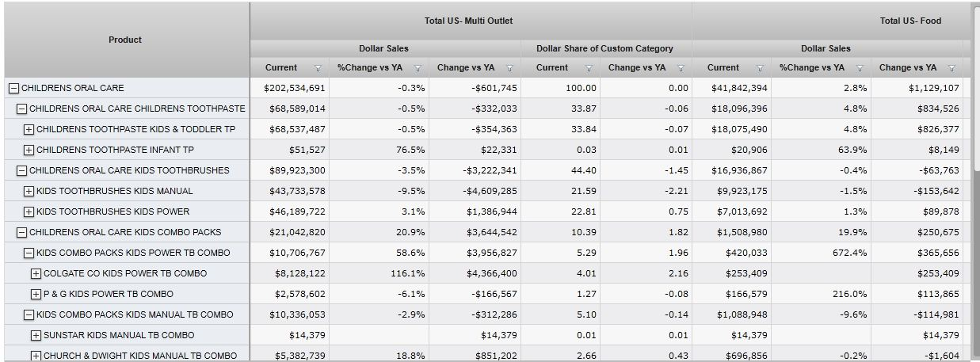Click filter icon on Multi Outlet Change vs YA
Screen dimensions: 980x362
tap(509, 68)
